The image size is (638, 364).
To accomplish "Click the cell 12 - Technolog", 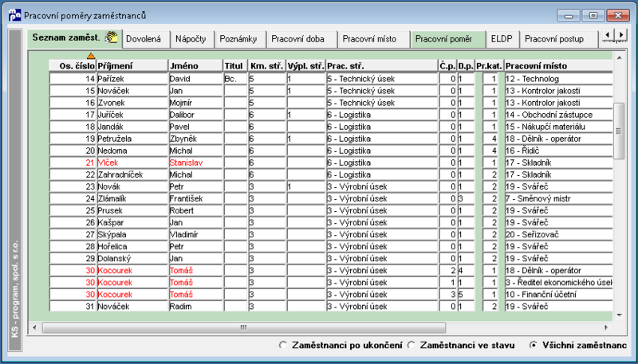I will (x=558, y=79).
